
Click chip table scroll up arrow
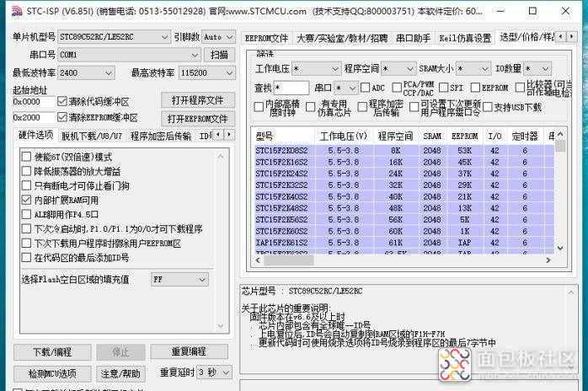[560, 134]
